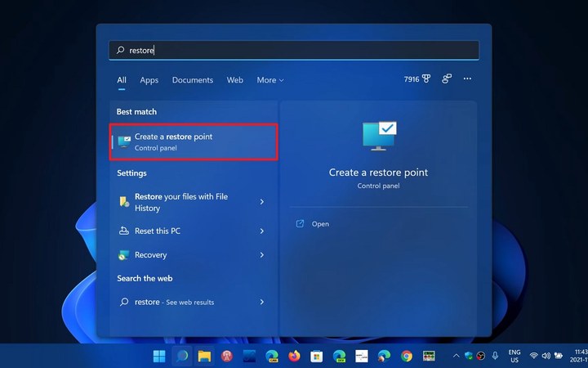
Task: Open the taskbar clock and date
Action: coord(579,356)
